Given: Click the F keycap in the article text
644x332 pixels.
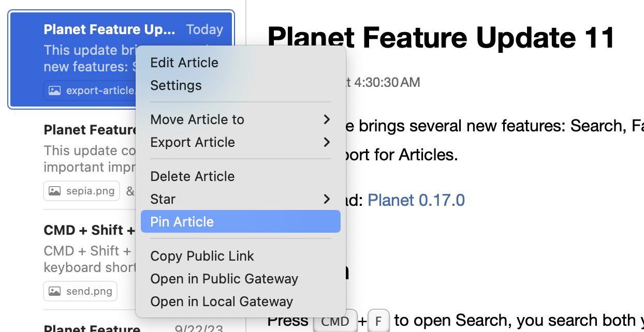Looking at the screenshot, I should 378,321.
